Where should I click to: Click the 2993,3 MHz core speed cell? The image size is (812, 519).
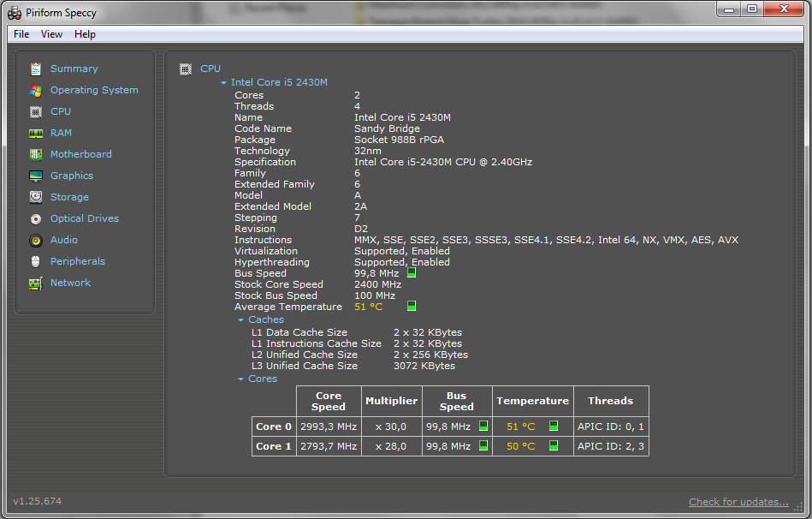coord(329,427)
